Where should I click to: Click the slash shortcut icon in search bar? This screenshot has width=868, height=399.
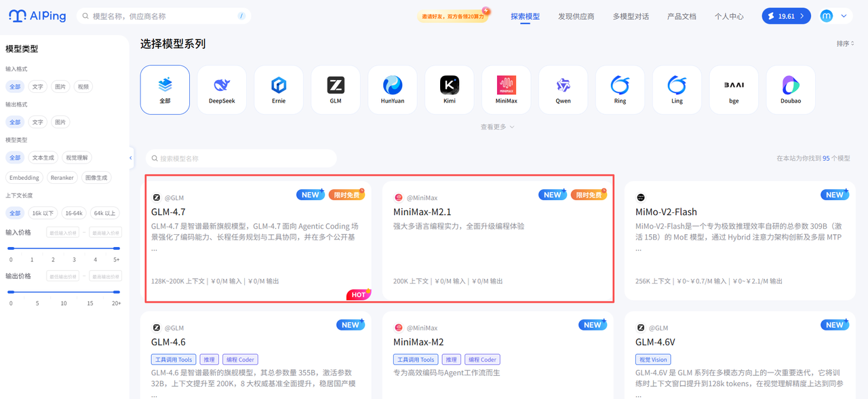[242, 16]
